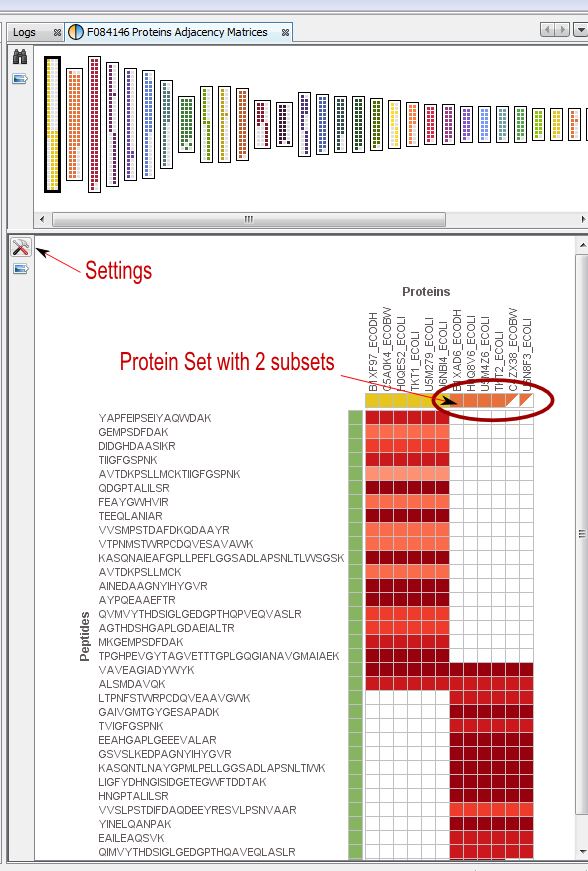Click the left arrow of the thumbnail scrollbar
588x871 pixels.
tap(42, 219)
